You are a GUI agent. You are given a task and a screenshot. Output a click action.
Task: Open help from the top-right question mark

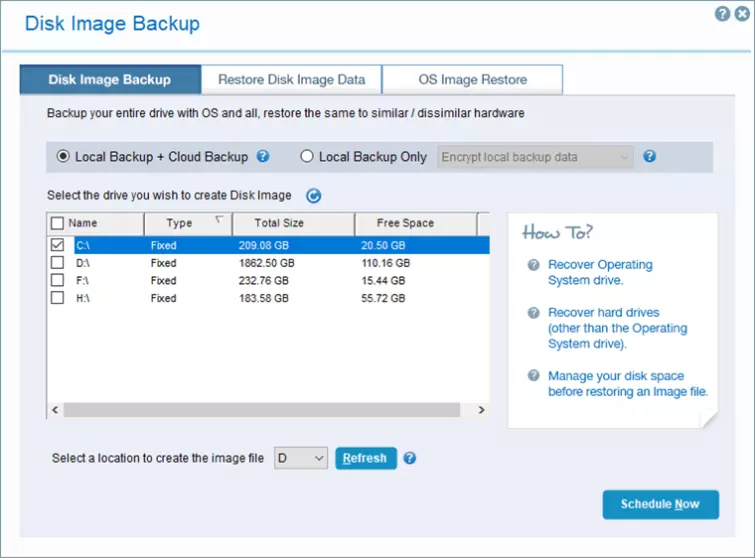722,14
